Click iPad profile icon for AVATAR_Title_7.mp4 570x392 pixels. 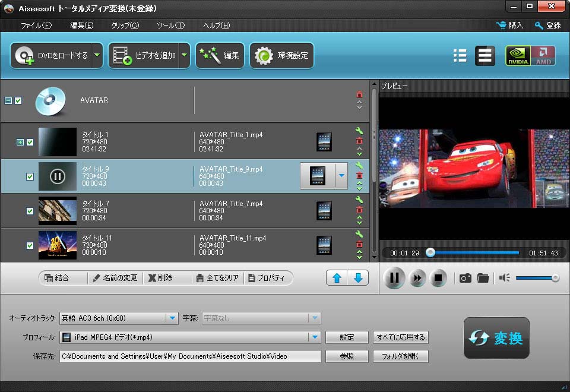coord(324,211)
